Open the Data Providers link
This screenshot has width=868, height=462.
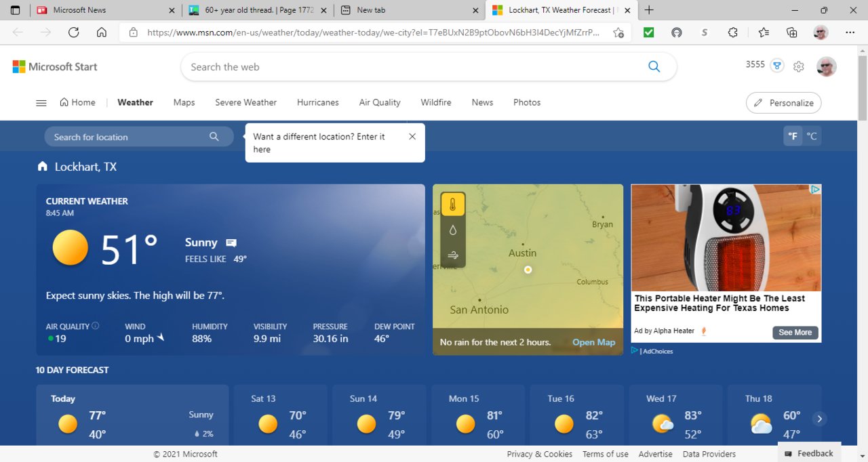coord(709,454)
